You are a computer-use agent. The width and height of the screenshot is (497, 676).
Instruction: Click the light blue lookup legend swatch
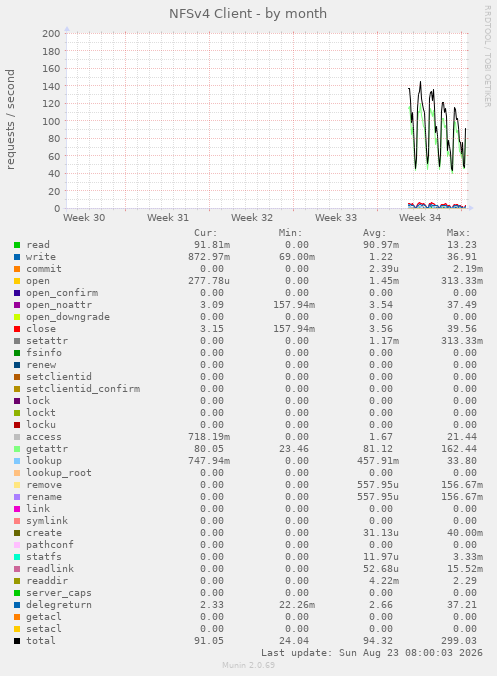click(17, 461)
